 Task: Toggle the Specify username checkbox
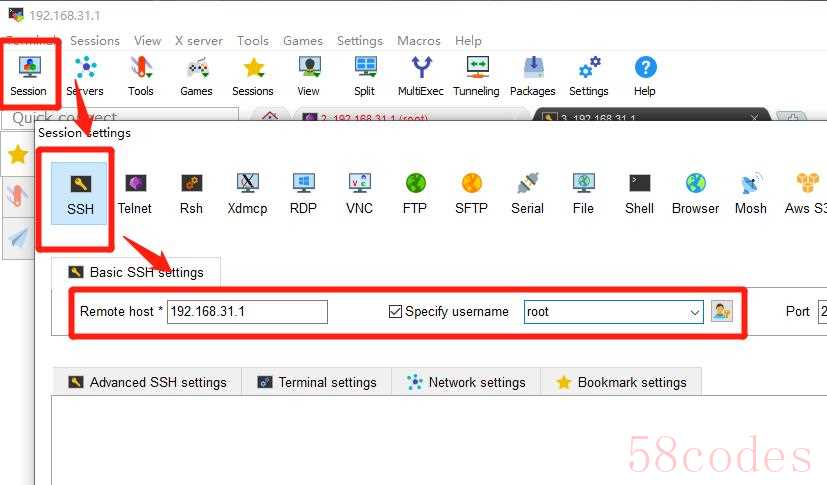pyautogui.click(x=395, y=312)
